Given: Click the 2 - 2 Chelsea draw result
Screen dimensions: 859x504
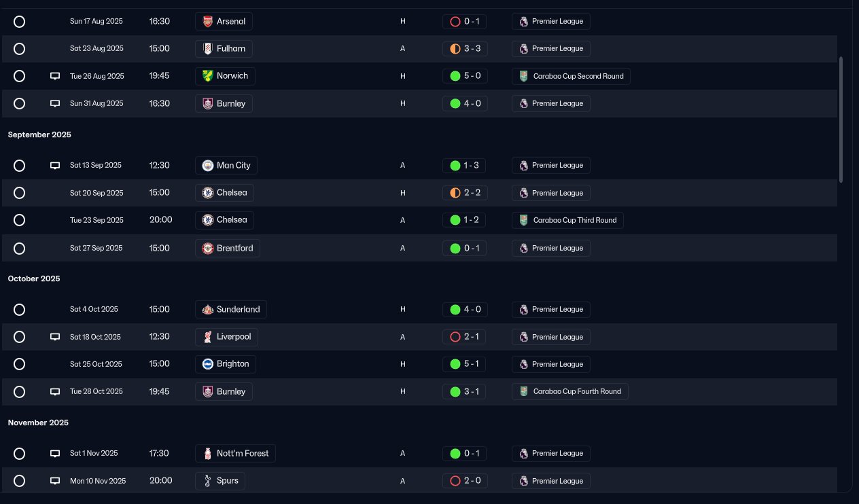Looking at the screenshot, I should pos(464,193).
